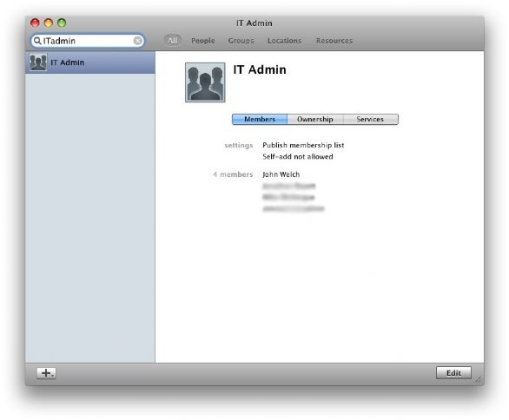The height and width of the screenshot is (420, 509).
Task: Open the Services tab
Action: tap(370, 119)
